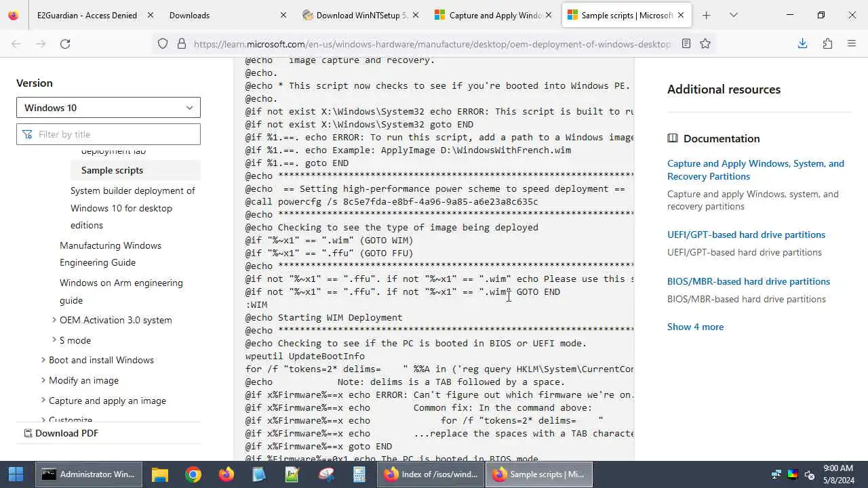868x488 pixels.
Task: List all tabs with the chevron button
Action: coord(733,15)
